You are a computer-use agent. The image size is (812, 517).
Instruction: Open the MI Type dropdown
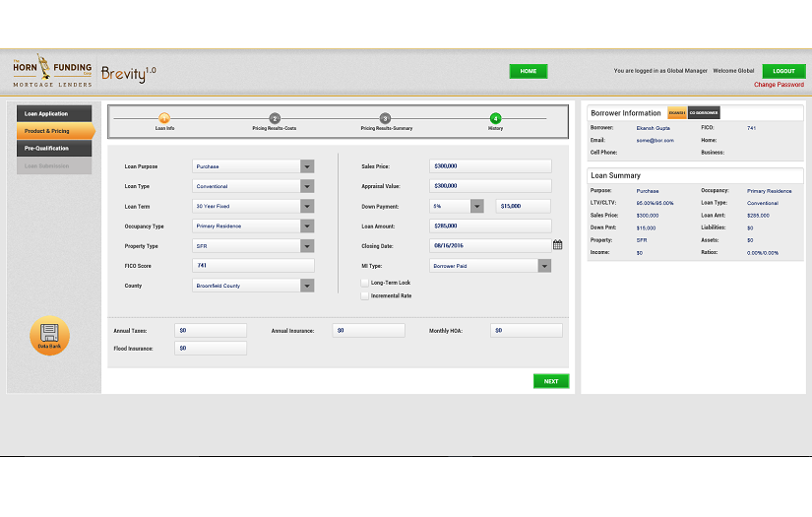544,266
